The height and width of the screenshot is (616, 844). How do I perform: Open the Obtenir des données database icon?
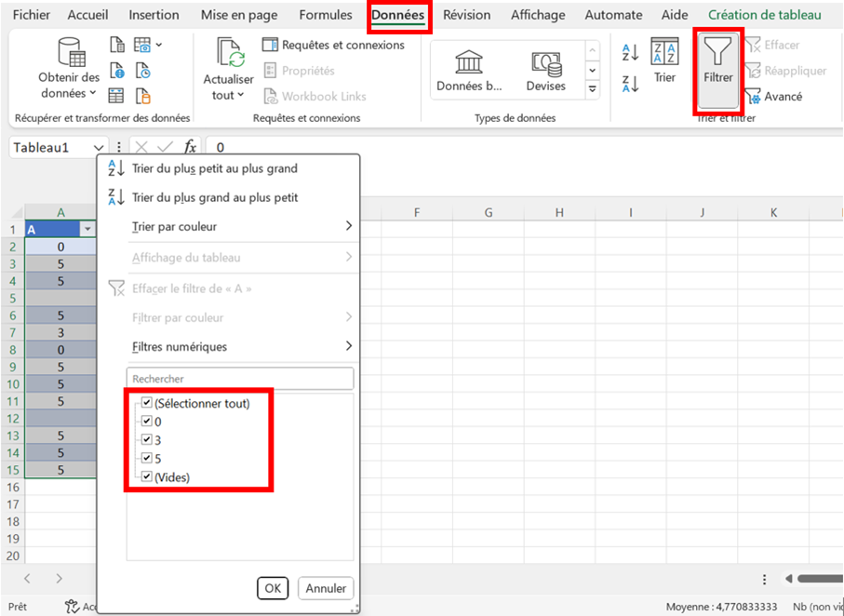click(x=72, y=52)
